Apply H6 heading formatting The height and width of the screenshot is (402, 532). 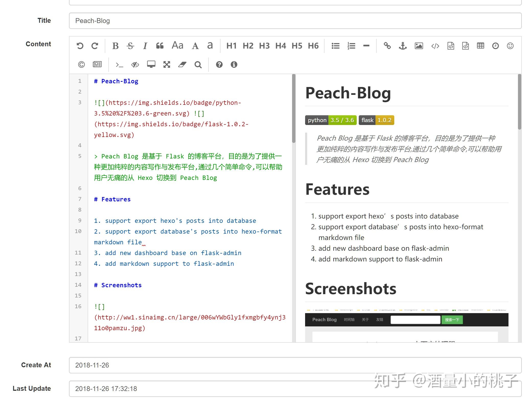pyautogui.click(x=313, y=46)
